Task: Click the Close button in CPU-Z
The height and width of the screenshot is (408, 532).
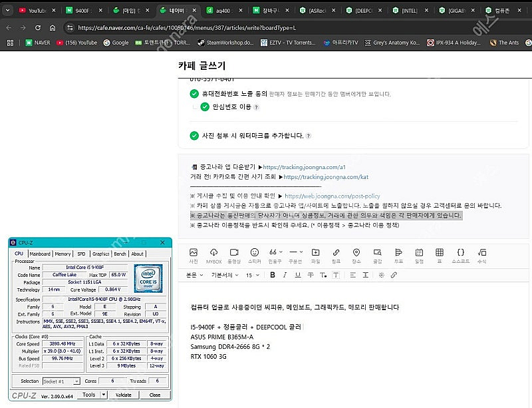Action: (155, 395)
